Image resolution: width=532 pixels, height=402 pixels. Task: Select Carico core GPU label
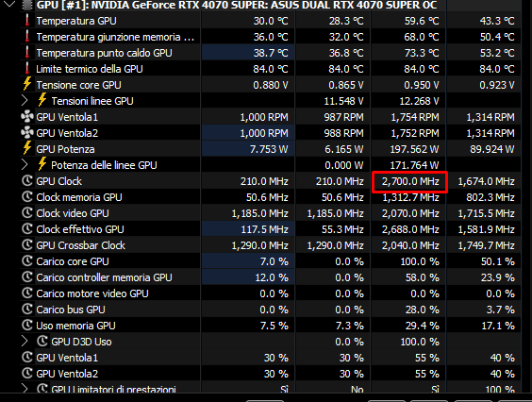point(73,261)
